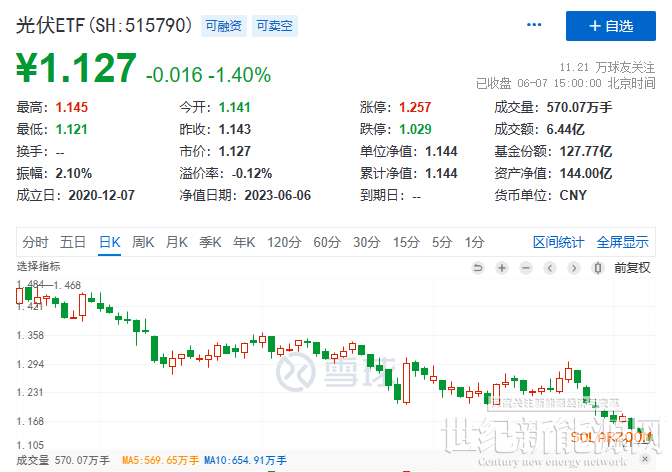Click the 溢价率 value -0.12%

(252, 173)
